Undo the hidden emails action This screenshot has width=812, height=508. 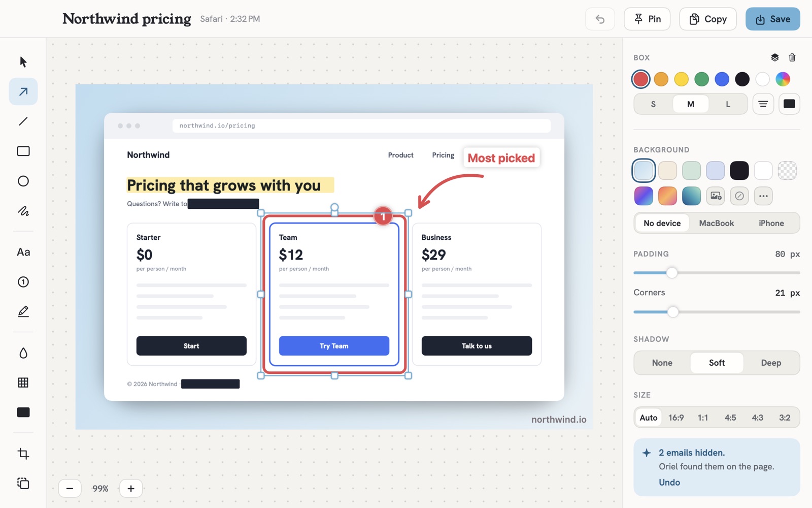click(x=669, y=483)
